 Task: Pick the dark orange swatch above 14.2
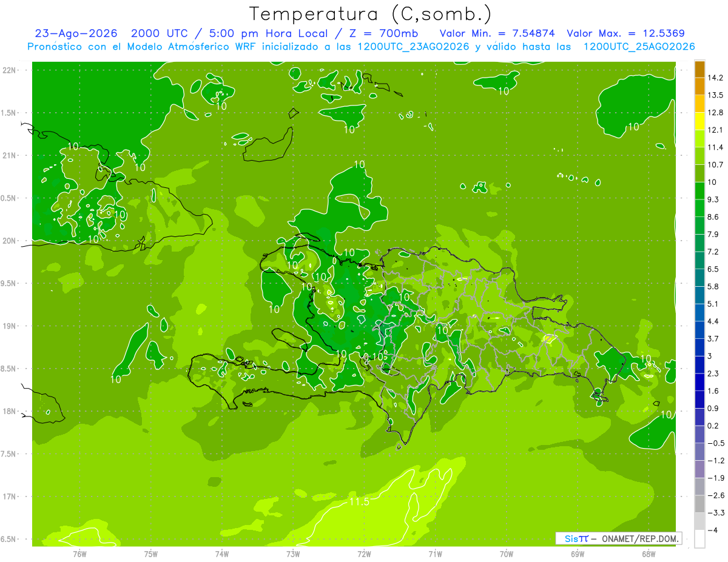(x=700, y=69)
